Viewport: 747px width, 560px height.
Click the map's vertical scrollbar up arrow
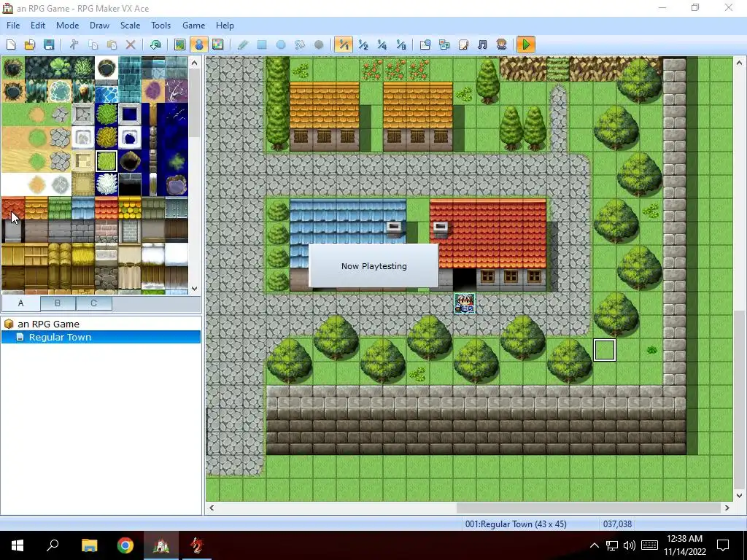click(740, 63)
